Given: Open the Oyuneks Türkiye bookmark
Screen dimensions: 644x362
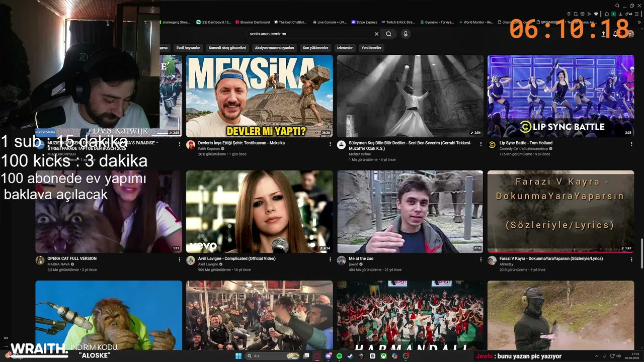Looking at the screenshot, I should coord(437,22).
